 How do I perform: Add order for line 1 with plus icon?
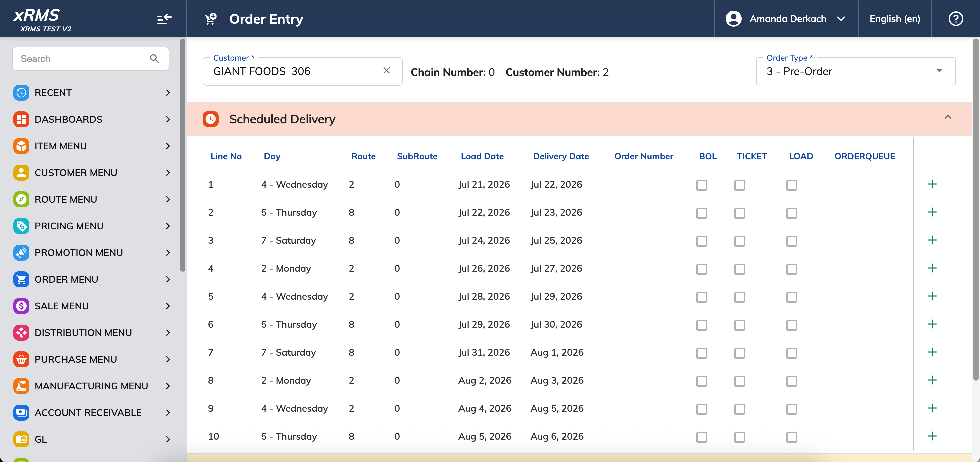click(x=932, y=184)
